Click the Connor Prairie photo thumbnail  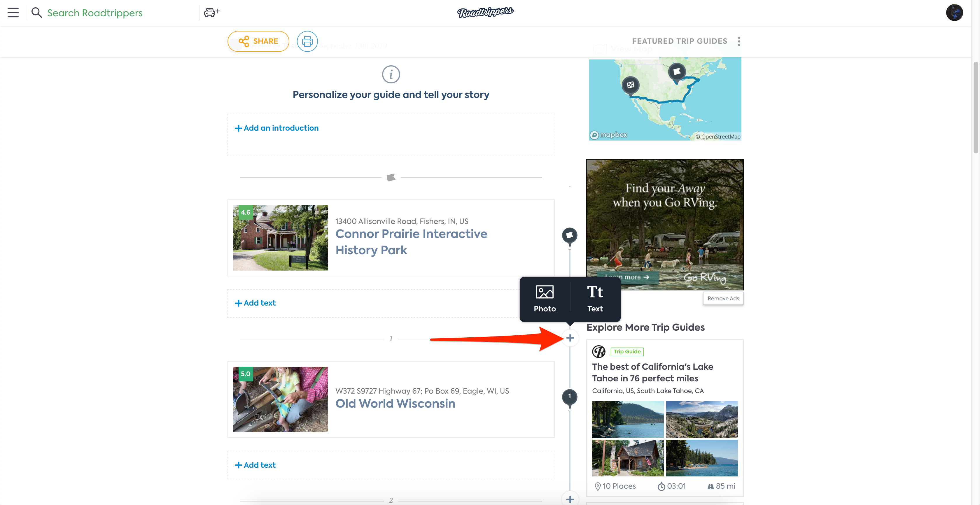pyautogui.click(x=280, y=238)
